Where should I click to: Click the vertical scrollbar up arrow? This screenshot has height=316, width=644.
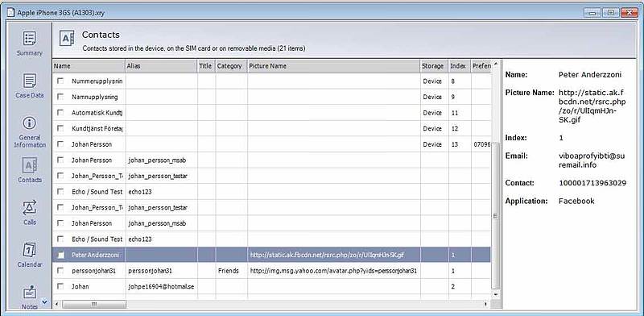coord(495,64)
